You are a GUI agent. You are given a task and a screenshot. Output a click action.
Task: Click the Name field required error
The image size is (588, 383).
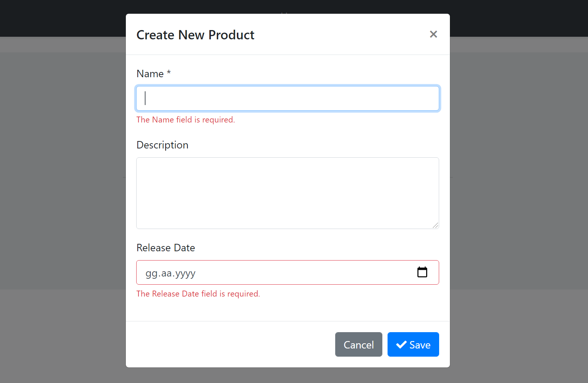pos(186,120)
